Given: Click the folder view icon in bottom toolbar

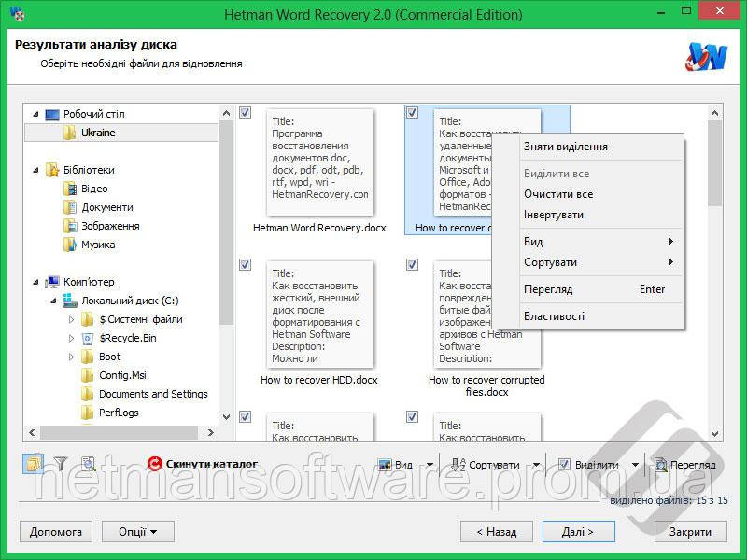Looking at the screenshot, I should coord(33,463).
